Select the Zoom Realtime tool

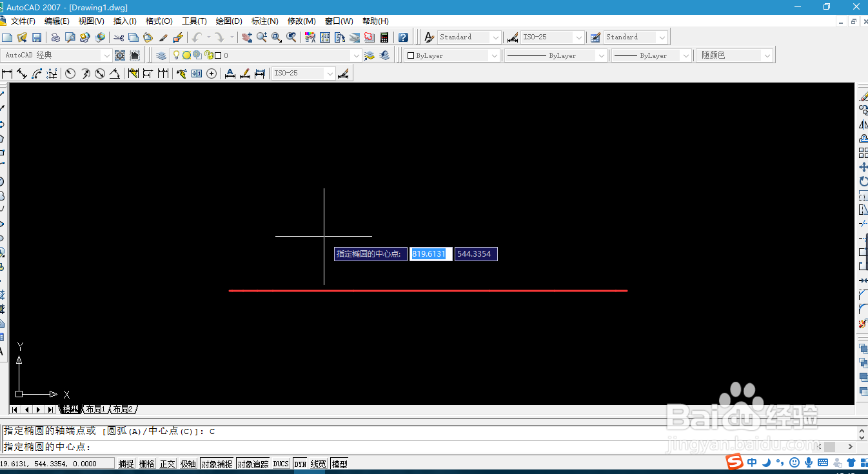262,37
